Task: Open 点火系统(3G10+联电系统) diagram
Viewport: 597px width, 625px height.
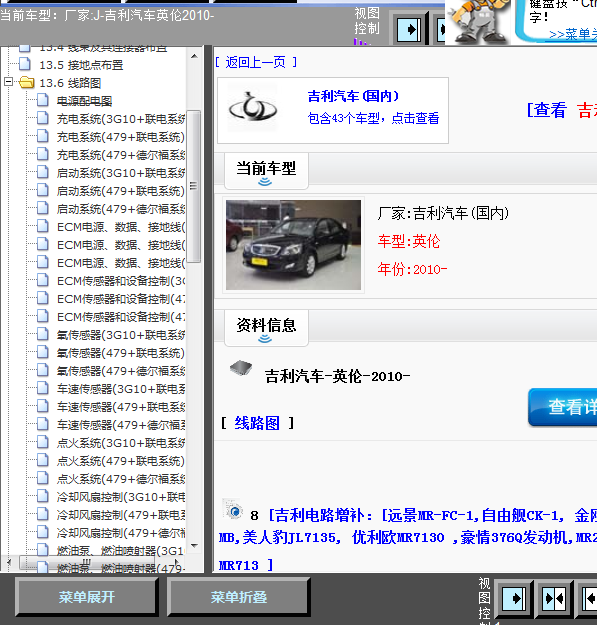Action: (121, 443)
